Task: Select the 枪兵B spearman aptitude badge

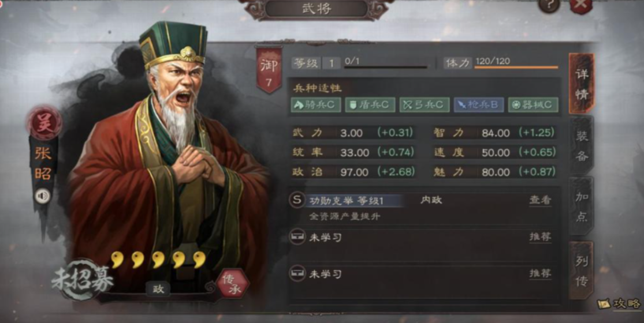Action: pos(478,105)
